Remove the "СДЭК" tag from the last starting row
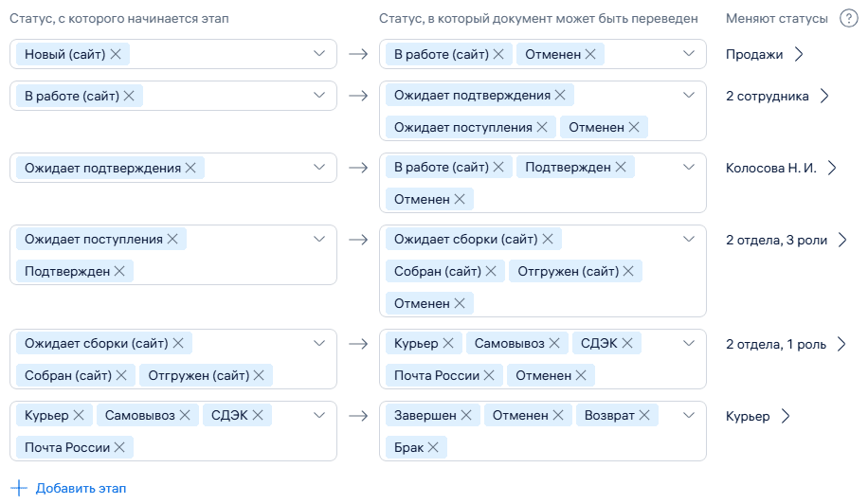This screenshot has width=868, height=504. pos(257,415)
